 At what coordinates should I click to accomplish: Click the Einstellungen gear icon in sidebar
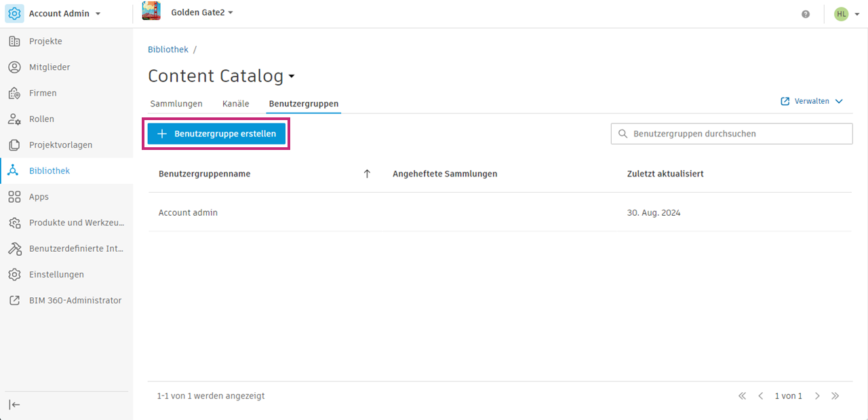click(x=14, y=274)
